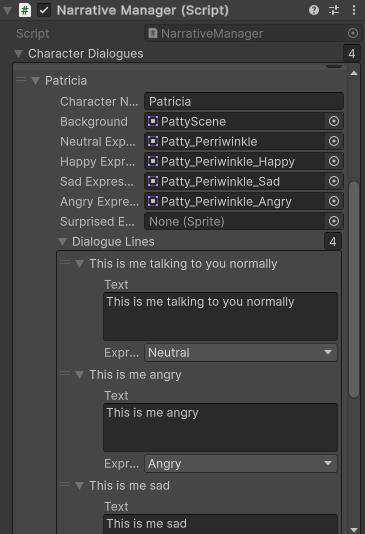This screenshot has height=534, width=365.
Task: Open component help reference icon
Action: [314, 10]
